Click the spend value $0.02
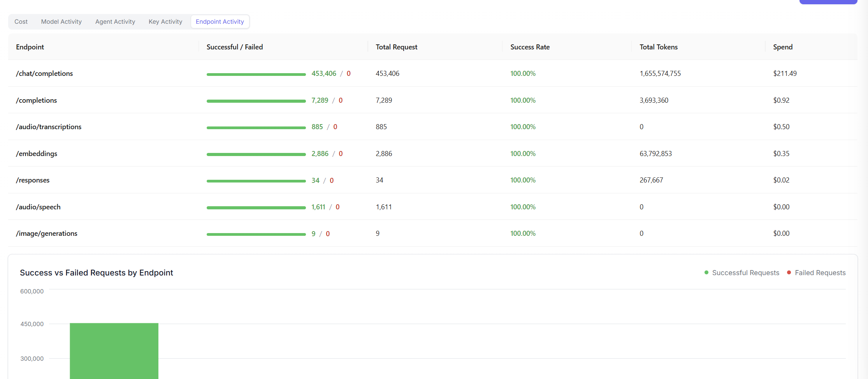The image size is (868, 379). (x=781, y=180)
